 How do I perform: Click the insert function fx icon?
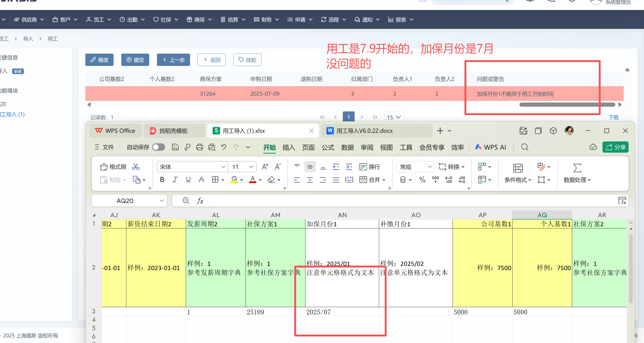[200, 201]
